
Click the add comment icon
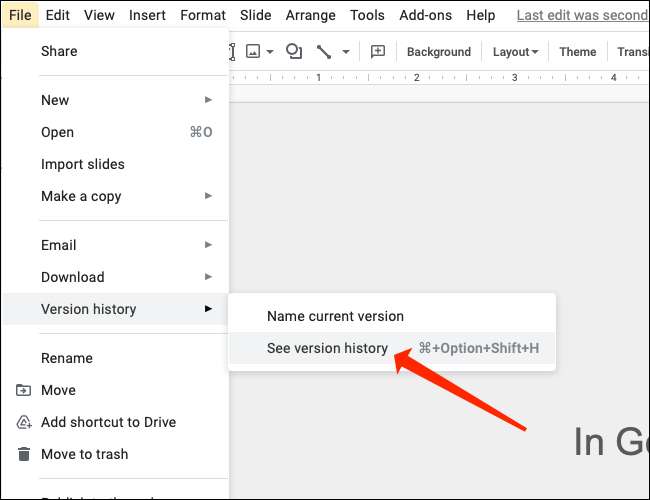coord(378,52)
